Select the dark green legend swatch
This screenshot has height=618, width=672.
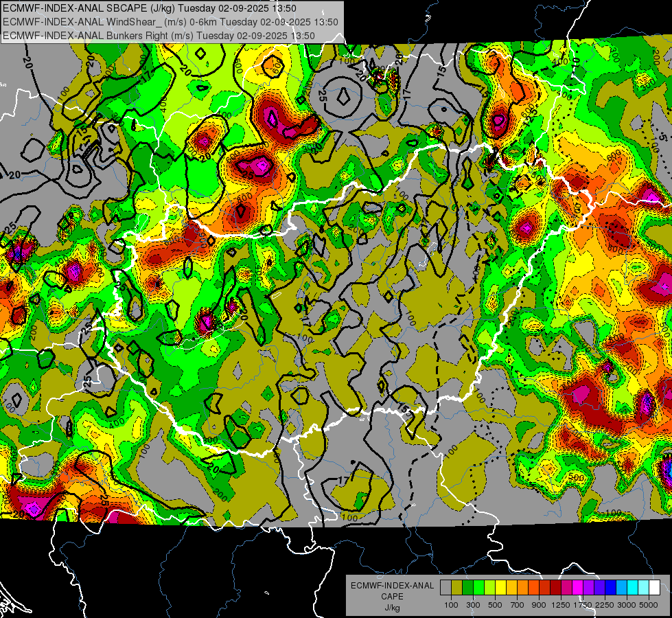pos(467,588)
